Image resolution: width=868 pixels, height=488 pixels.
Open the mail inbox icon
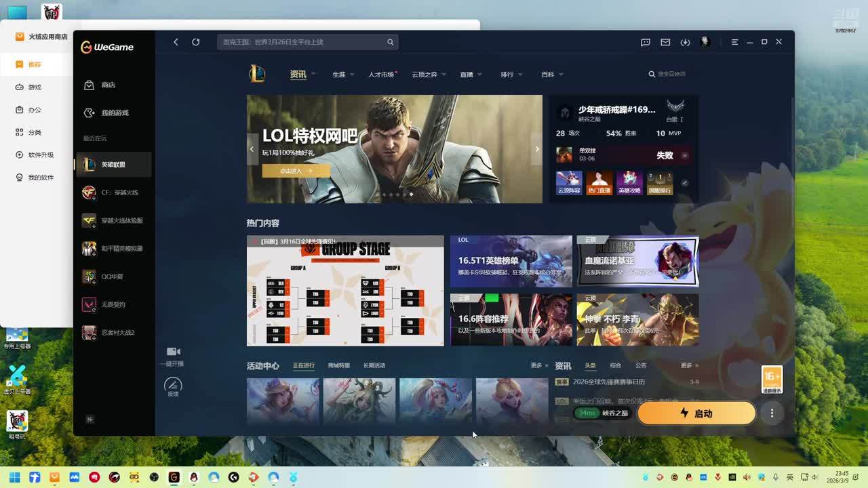(665, 42)
